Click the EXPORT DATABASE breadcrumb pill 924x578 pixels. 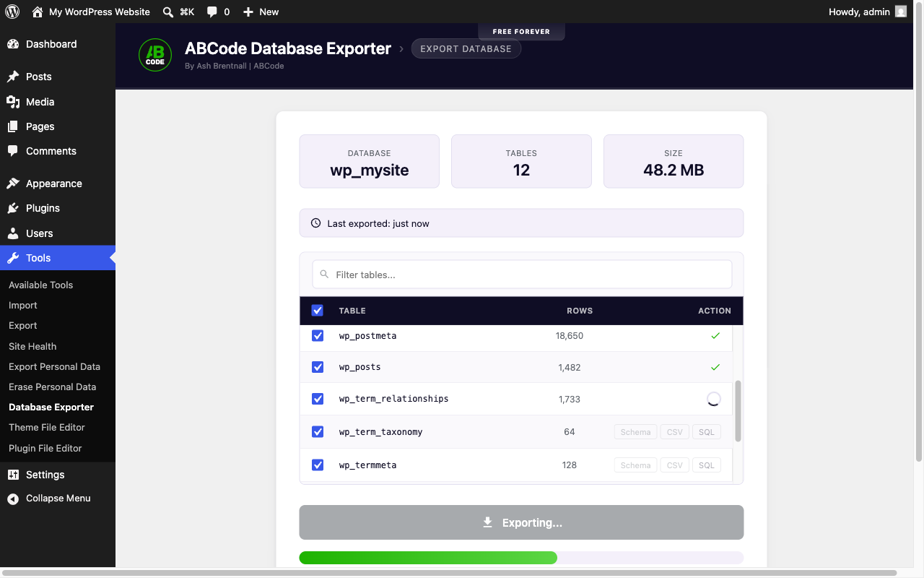click(x=466, y=48)
